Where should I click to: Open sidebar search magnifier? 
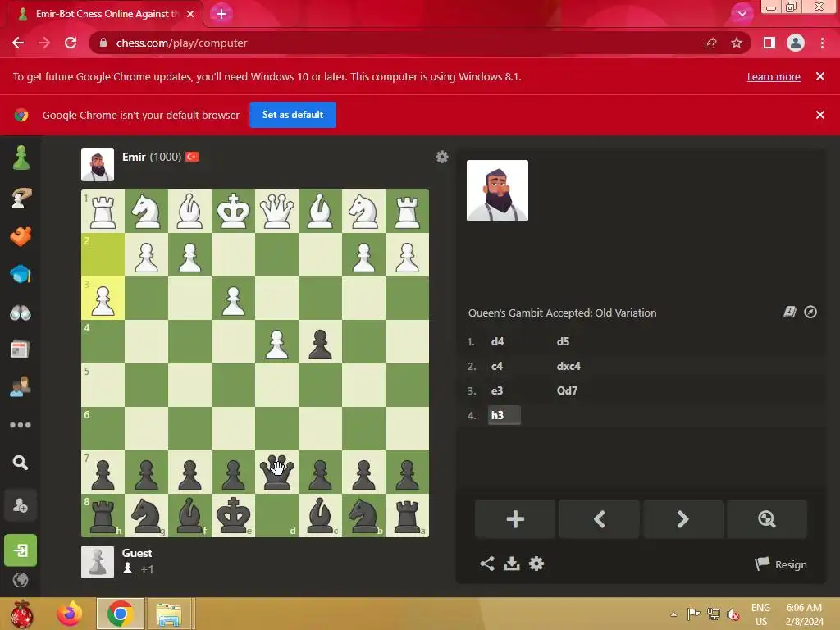pyautogui.click(x=21, y=463)
